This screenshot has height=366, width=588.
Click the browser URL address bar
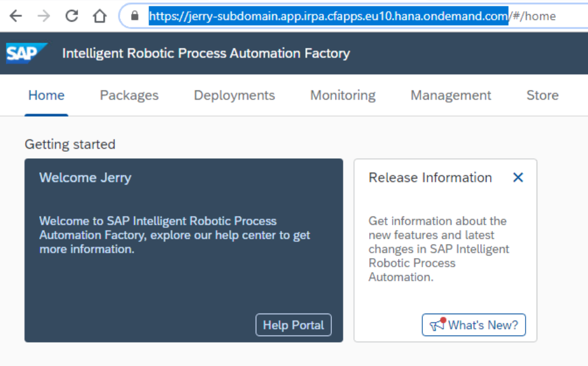point(350,16)
